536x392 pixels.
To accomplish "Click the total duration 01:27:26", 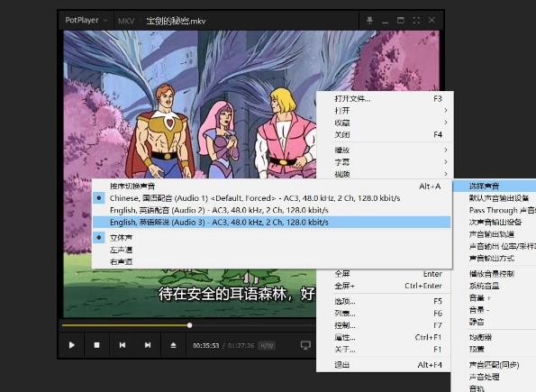I will click(241, 345).
